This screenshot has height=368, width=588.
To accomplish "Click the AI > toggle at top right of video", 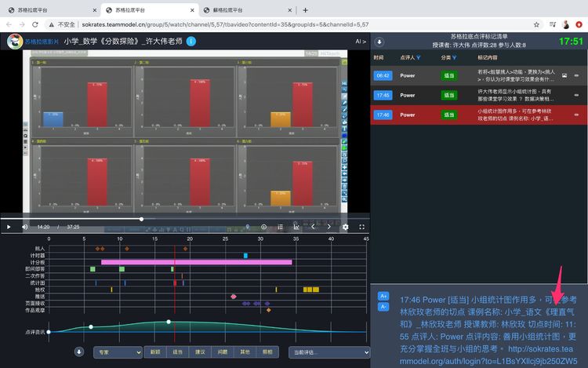I will point(360,42).
